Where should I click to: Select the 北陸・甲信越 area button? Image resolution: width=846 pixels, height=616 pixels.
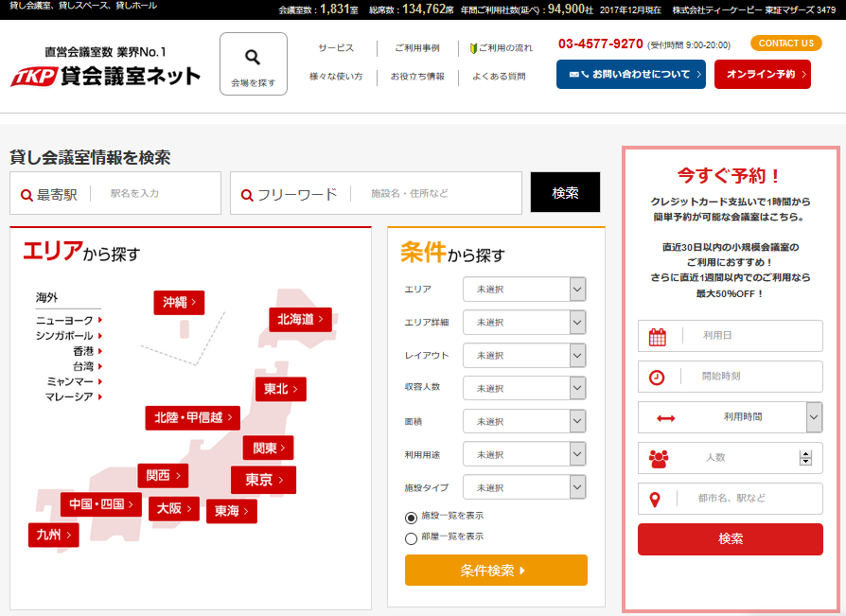point(193,418)
